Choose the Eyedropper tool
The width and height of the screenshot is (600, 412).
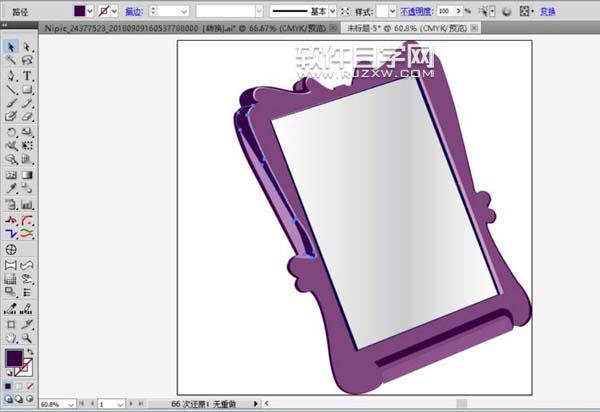tap(11, 188)
